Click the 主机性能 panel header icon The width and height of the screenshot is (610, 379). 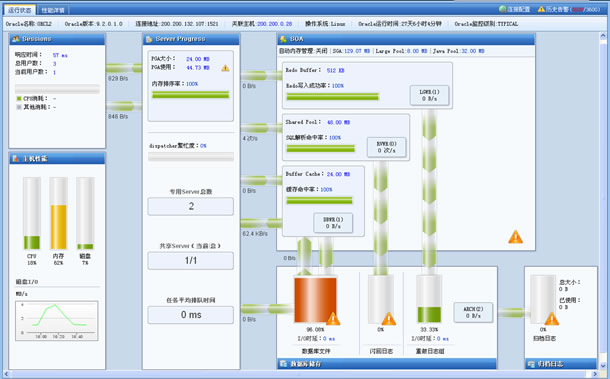coord(16,158)
